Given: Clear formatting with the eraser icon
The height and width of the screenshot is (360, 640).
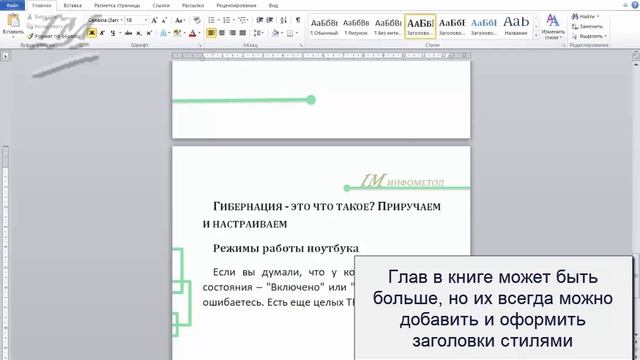Looking at the screenshot, I should (197, 20).
